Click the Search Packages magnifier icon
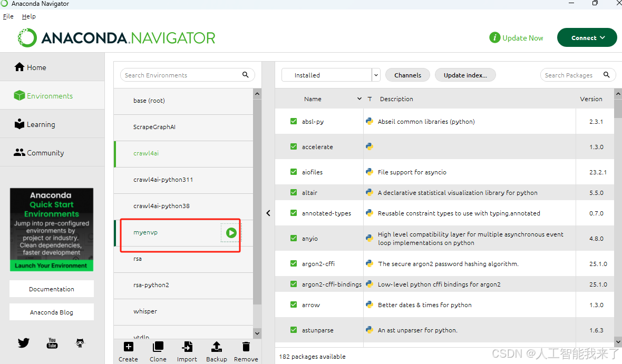The image size is (622, 364). tap(607, 75)
